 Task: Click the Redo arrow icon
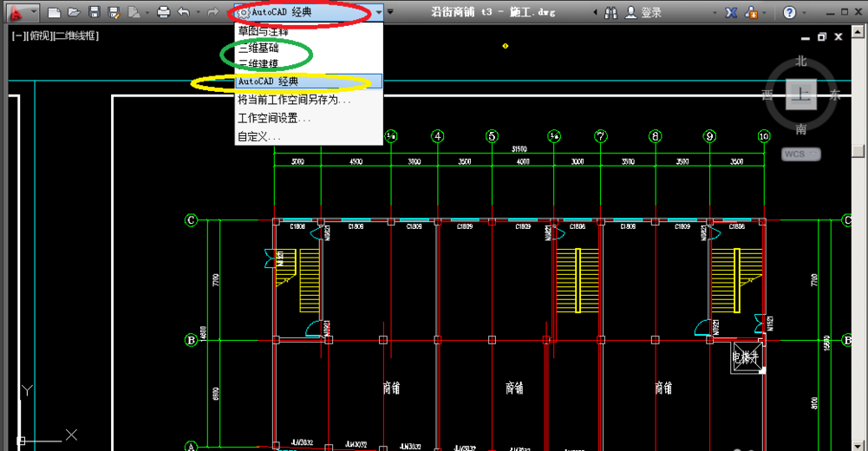[x=212, y=12]
